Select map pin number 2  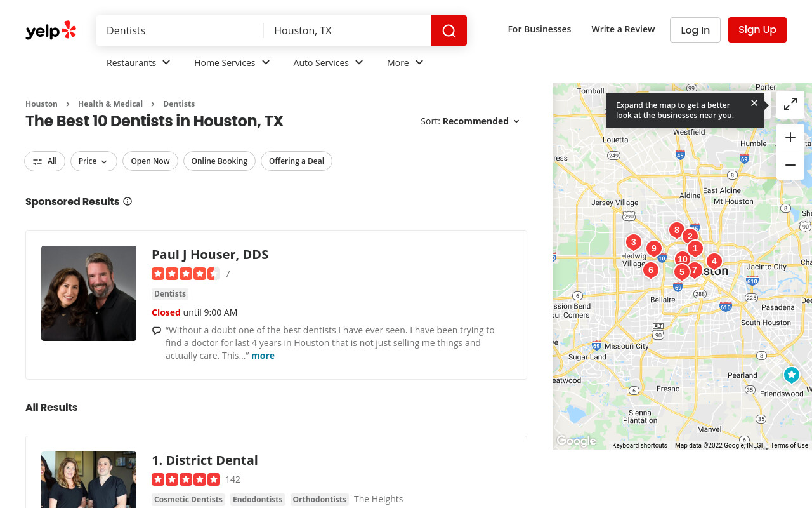tap(690, 236)
